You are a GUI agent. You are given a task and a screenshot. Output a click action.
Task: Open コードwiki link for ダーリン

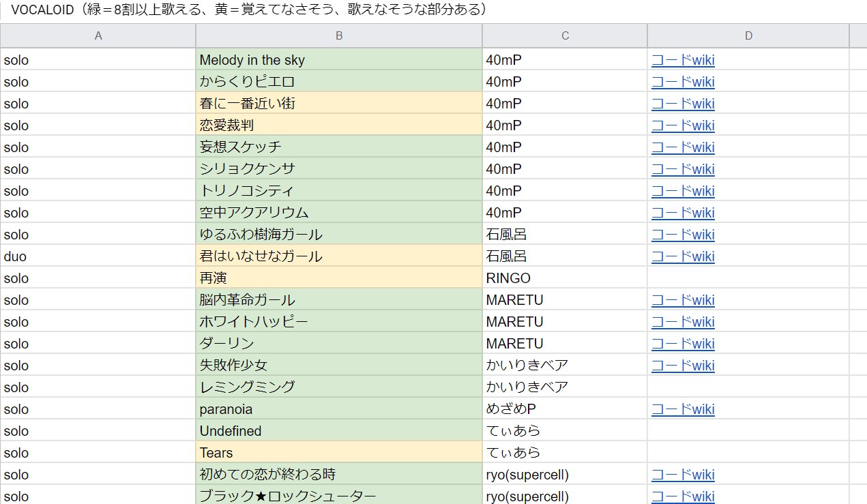683,344
